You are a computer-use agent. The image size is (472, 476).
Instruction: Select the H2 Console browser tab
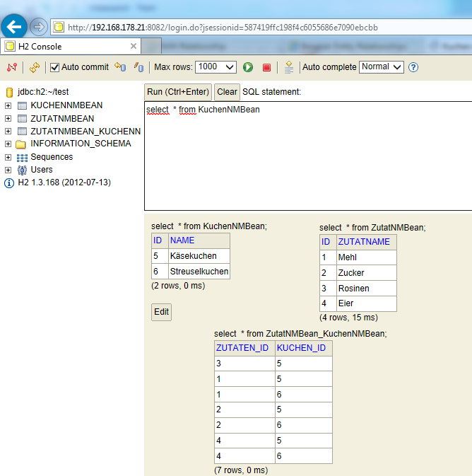pos(71,47)
